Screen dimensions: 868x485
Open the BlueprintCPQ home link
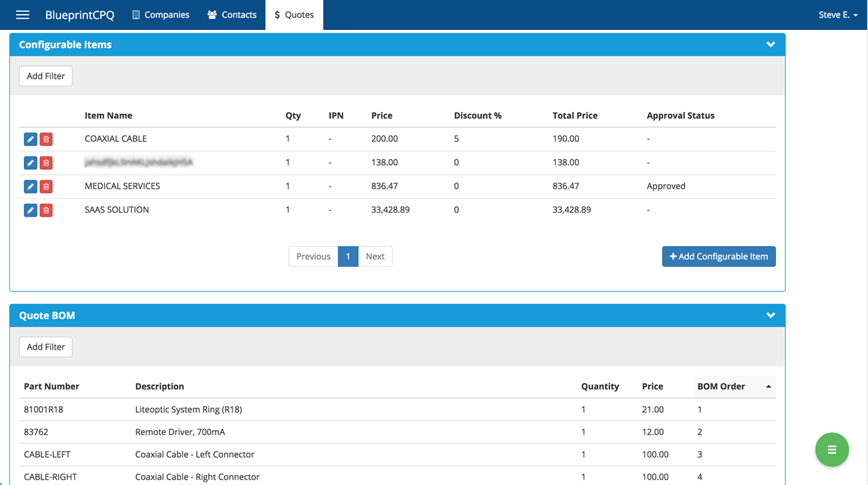pos(79,15)
